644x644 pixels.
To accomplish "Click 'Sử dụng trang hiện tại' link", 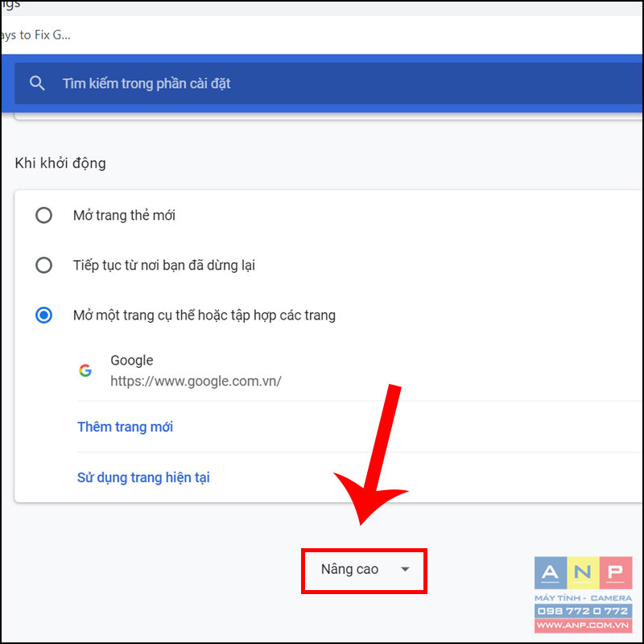I will pyautogui.click(x=143, y=477).
